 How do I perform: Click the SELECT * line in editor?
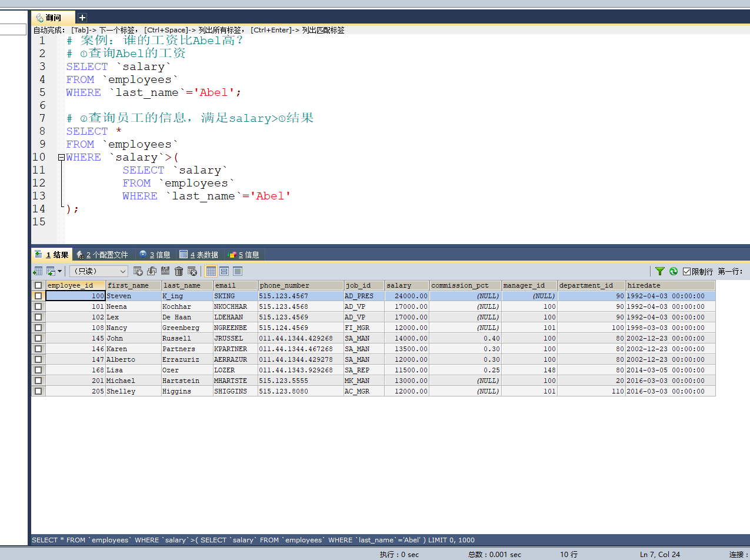pos(94,131)
